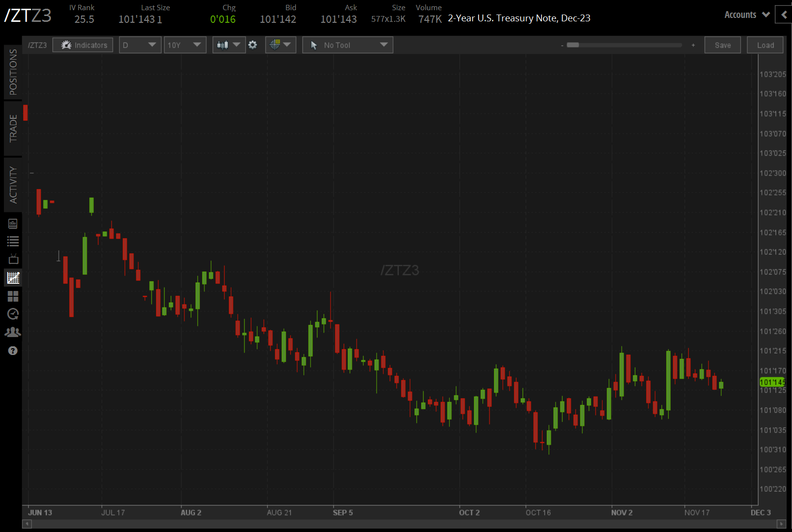Click the DEC 3 date label
Screen dimensions: 792x532
761,513
